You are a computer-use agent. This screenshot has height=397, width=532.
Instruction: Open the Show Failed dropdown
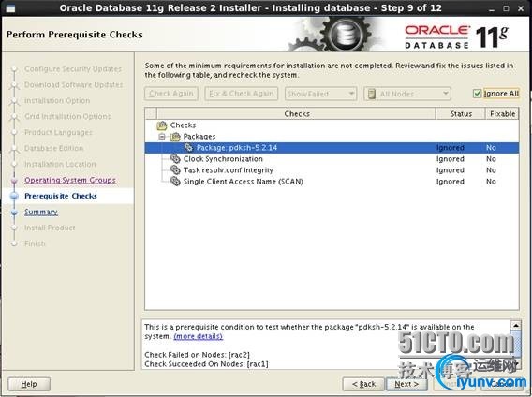point(320,94)
